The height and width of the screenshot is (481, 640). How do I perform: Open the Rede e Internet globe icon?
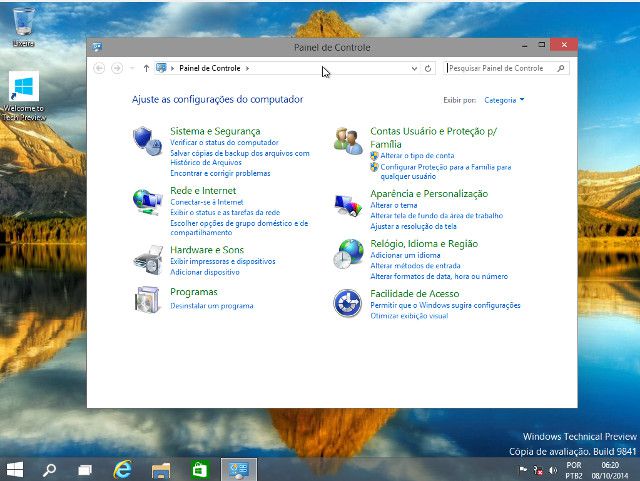click(x=147, y=202)
